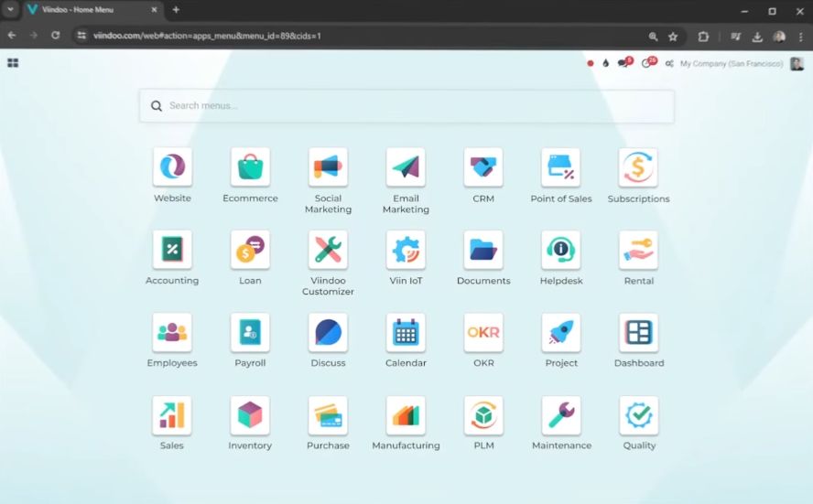813x504 pixels.
Task: Open Email Marketing app
Action: tap(406, 166)
